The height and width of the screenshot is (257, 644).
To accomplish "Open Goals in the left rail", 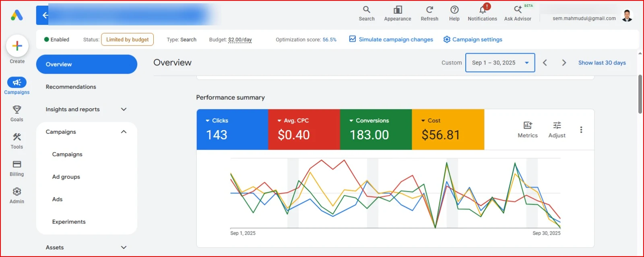I will tap(17, 113).
